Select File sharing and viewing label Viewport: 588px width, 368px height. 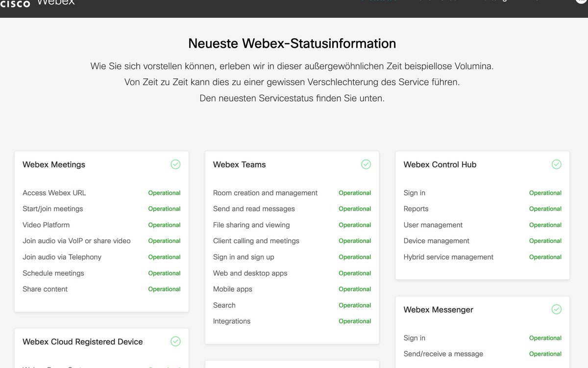251,225
